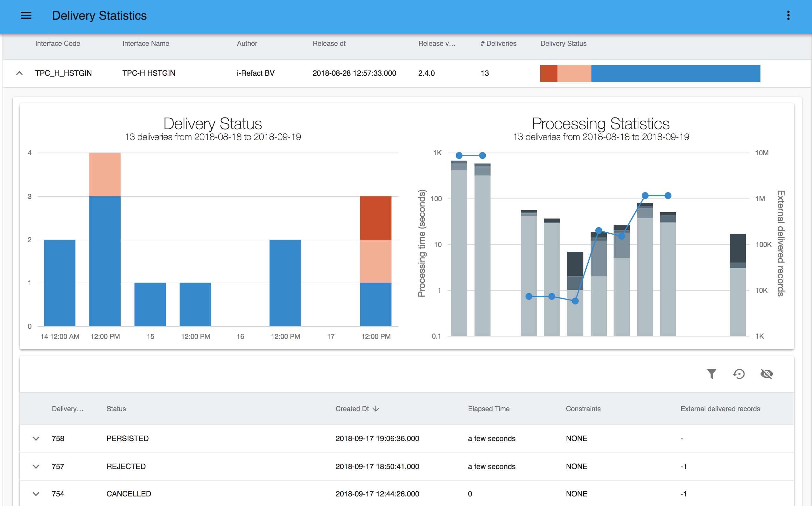The width and height of the screenshot is (812, 506).
Task: Click the truncated Release v… column header
Action: click(437, 44)
